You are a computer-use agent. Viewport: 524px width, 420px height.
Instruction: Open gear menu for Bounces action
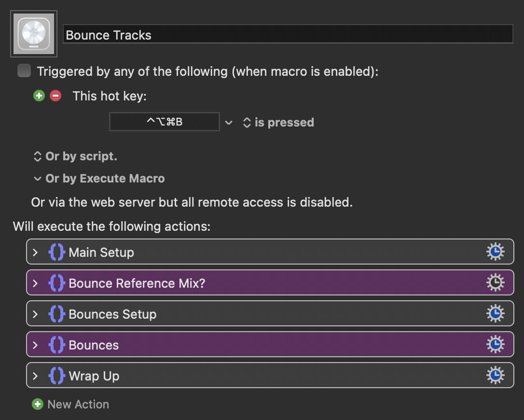pyautogui.click(x=495, y=345)
